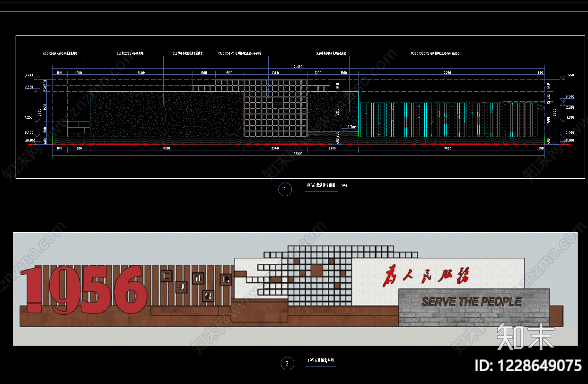Select the 1956 elevation title beside marker 1
Screen dimensions: 588x384
click(x=321, y=186)
